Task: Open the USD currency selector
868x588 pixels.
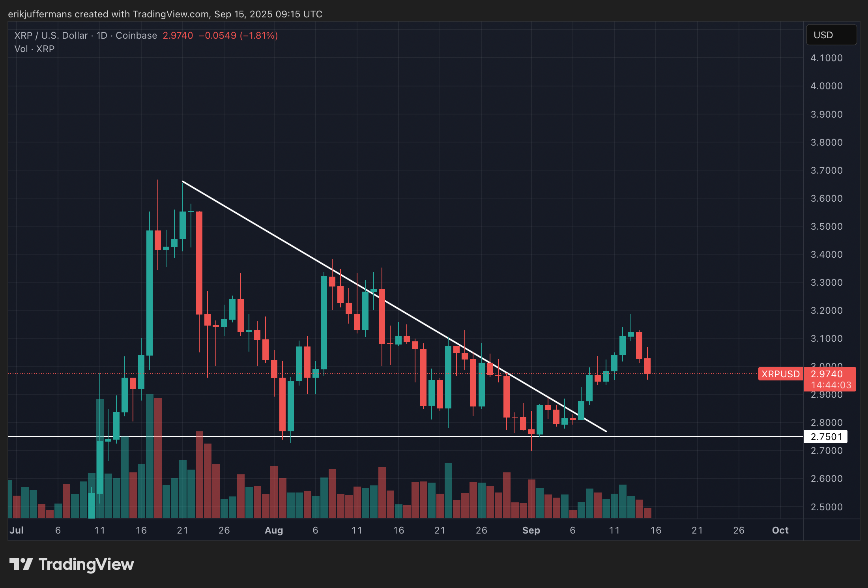Action: pyautogui.click(x=831, y=35)
